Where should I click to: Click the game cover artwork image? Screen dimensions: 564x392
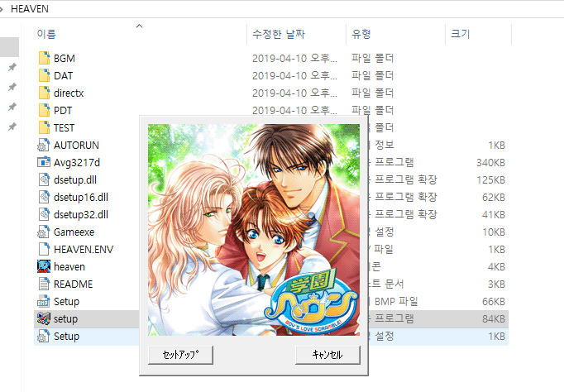[254, 230]
